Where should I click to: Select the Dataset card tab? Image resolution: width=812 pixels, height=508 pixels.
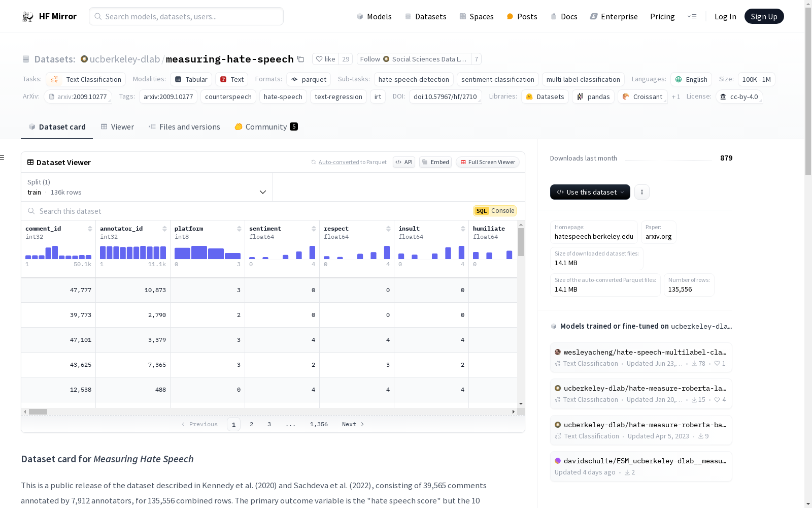click(57, 126)
